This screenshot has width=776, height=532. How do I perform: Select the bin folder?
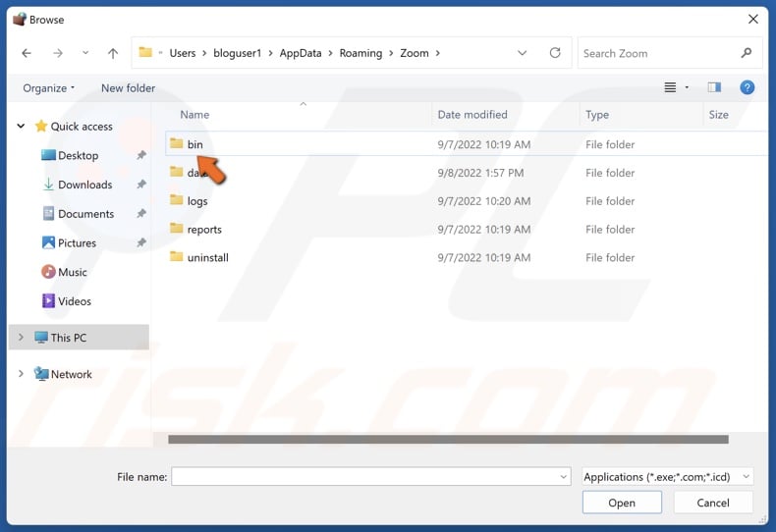[194, 144]
